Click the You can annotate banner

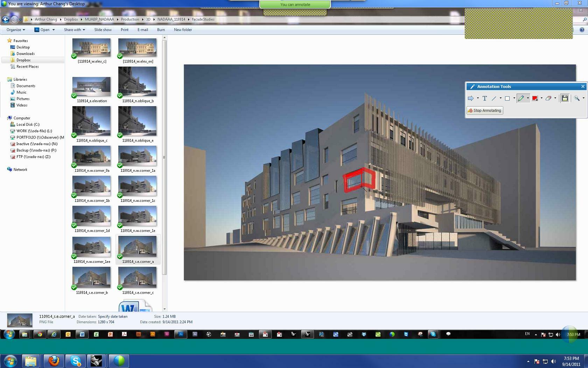pyautogui.click(x=295, y=5)
